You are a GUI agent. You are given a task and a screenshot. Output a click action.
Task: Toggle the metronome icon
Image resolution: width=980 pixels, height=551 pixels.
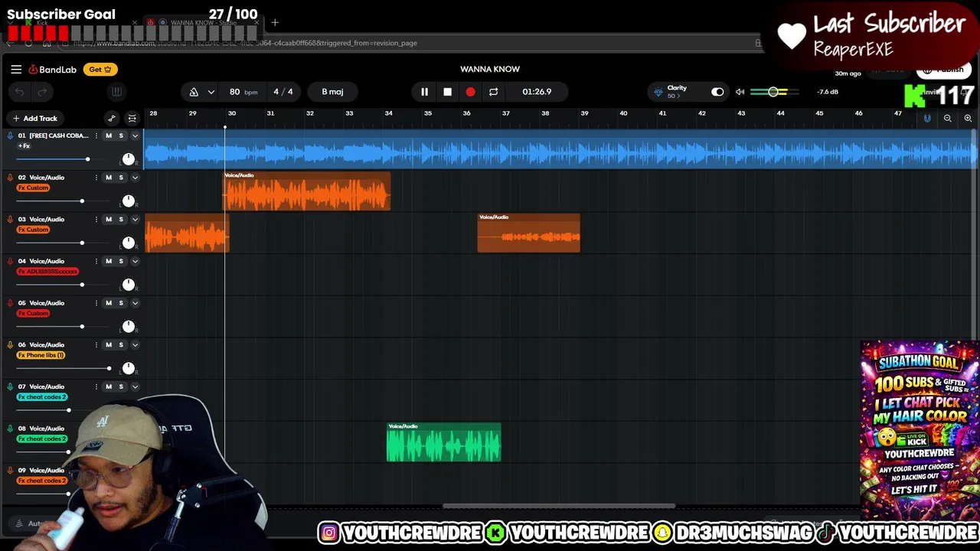click(x=194, y=92)
